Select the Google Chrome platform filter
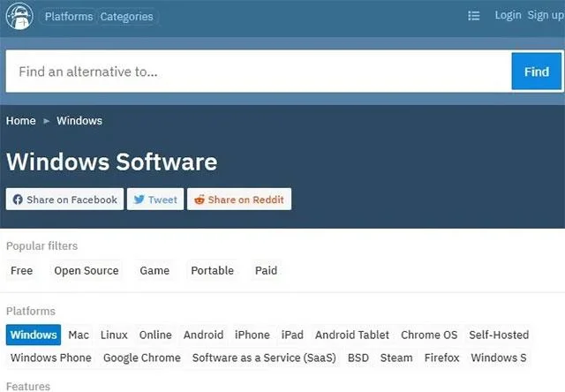This screenshot has width=565, height=392. point(142,358)
